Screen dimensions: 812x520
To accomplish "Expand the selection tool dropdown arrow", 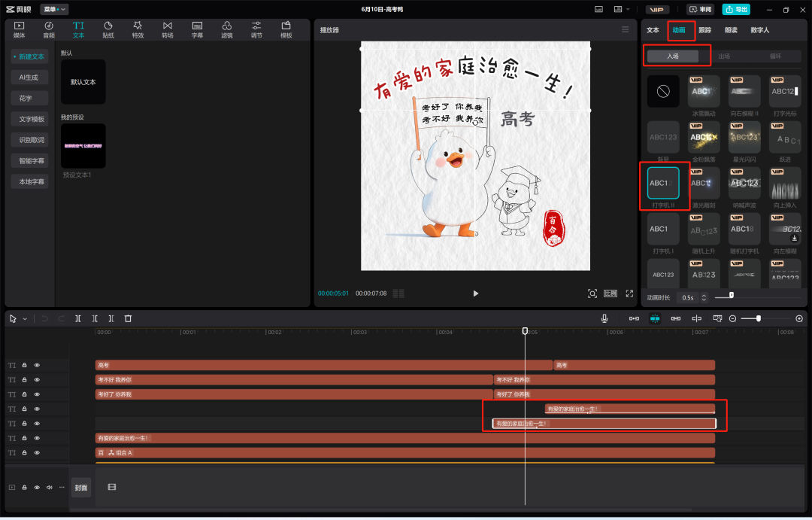I will point(25,319).
